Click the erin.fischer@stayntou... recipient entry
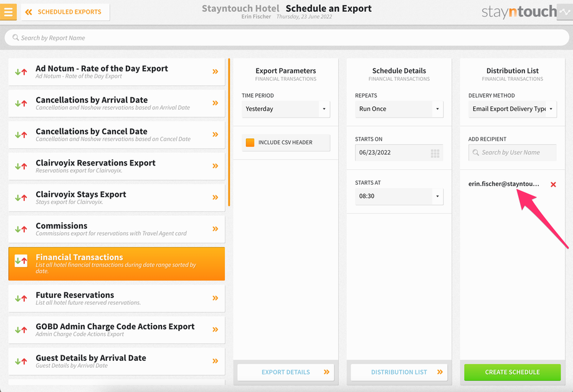Viewport: 573px width, 392px height. coord(504,184)
